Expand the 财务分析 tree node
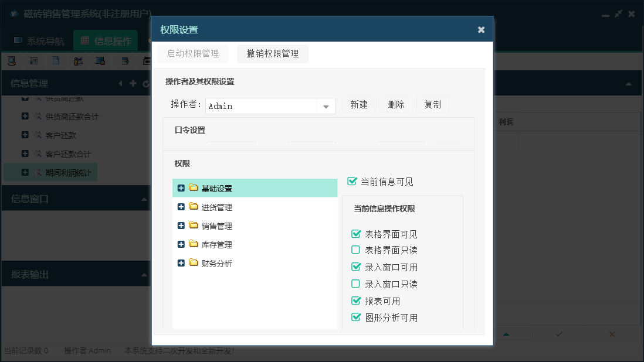Image resolution: width=644 pixels, height=362 pixels. [x=181, y=263]
